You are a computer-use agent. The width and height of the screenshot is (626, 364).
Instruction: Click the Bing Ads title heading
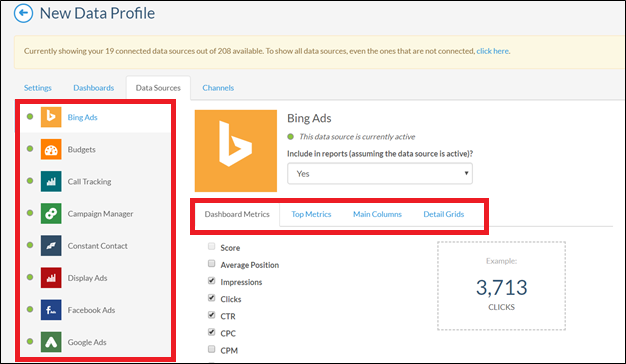tap(309, 118)
